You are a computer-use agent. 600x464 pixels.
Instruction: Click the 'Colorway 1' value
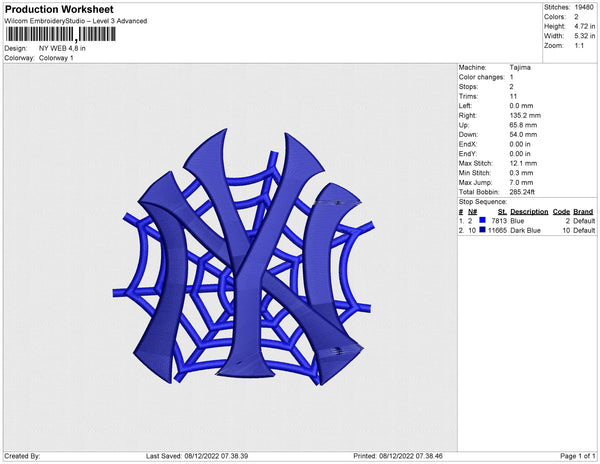pos(56,58)
